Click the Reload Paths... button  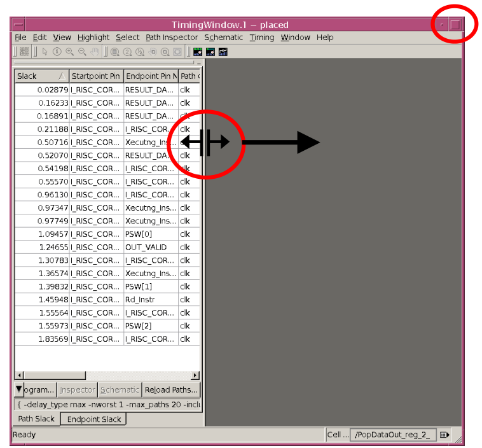171,390
